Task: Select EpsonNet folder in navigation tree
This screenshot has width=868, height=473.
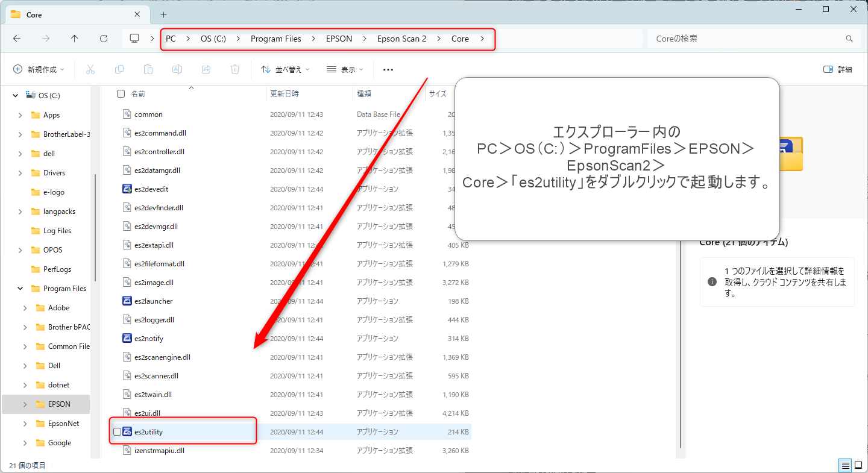Action: coord(64,424)
